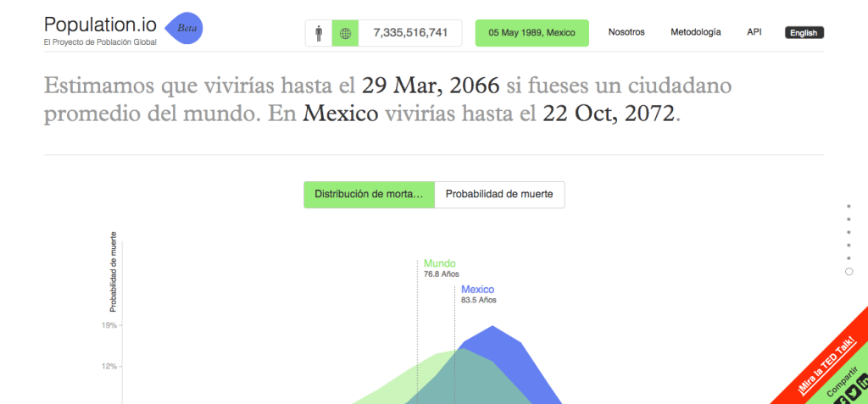The width and height of the screenshot is (868, 404).
Task: Open the Metodología page
Action: [x=695, y=32]
